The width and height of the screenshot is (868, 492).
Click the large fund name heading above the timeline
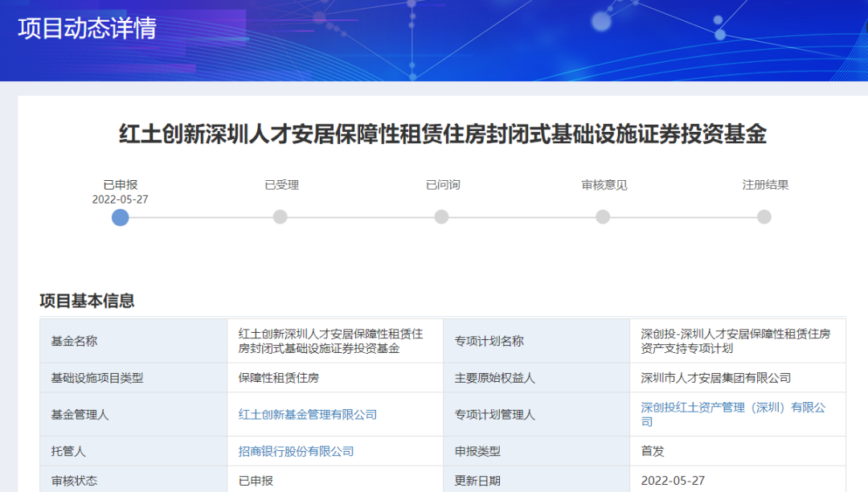tap(443, 133)
